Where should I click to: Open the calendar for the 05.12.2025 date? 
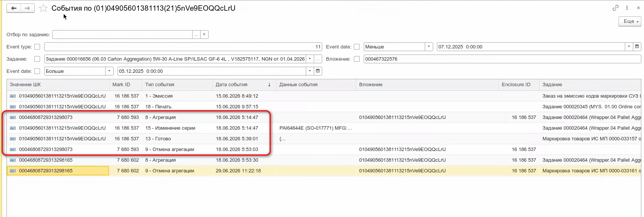pos(318,71)
